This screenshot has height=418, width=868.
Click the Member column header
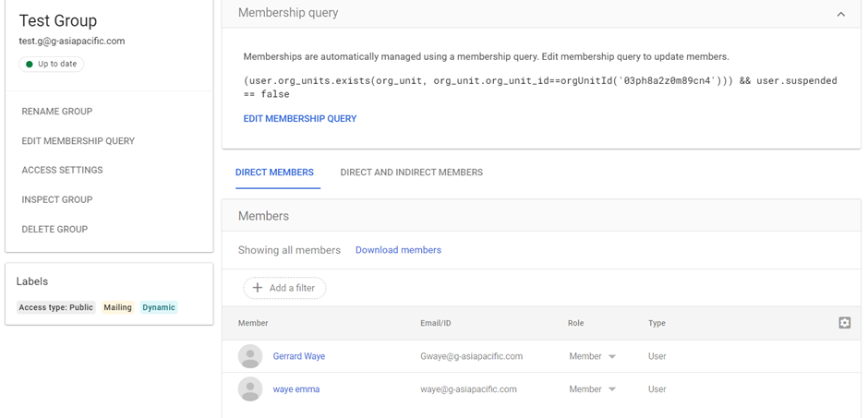(253, 323)
